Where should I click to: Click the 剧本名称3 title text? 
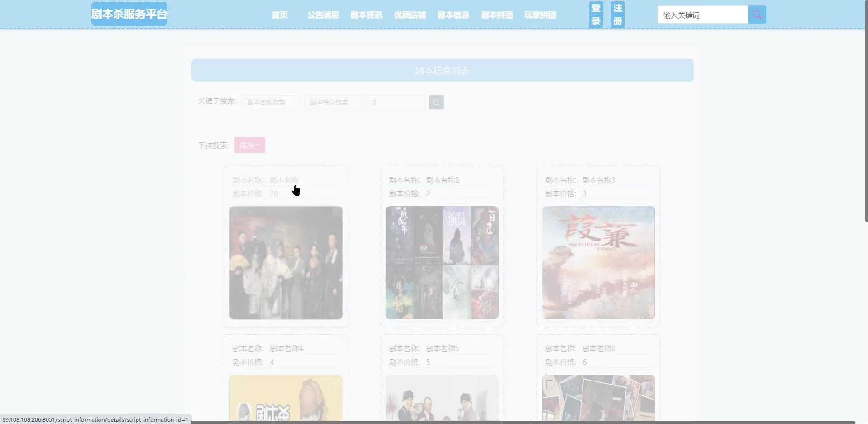point(598,180)
